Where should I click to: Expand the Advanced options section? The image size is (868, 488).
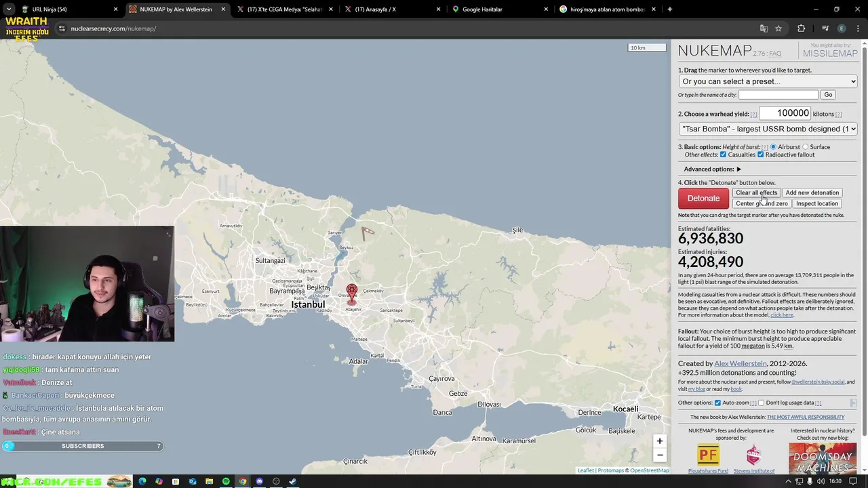(713, 169)
